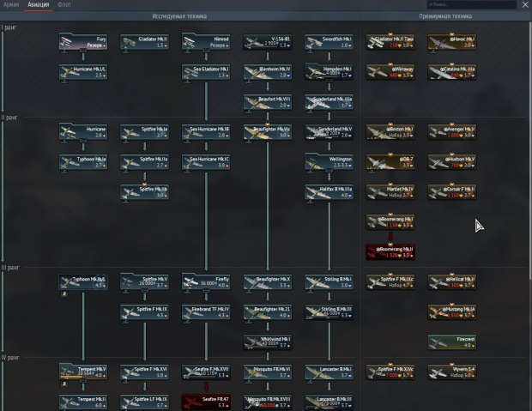Select the Stirling B Mk.I bomber card
The image size is (532, 411).
click(x=329, y=282)
